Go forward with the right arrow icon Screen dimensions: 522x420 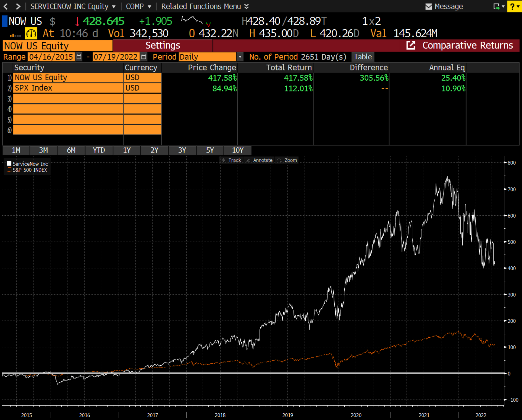(x=18, y=6)
